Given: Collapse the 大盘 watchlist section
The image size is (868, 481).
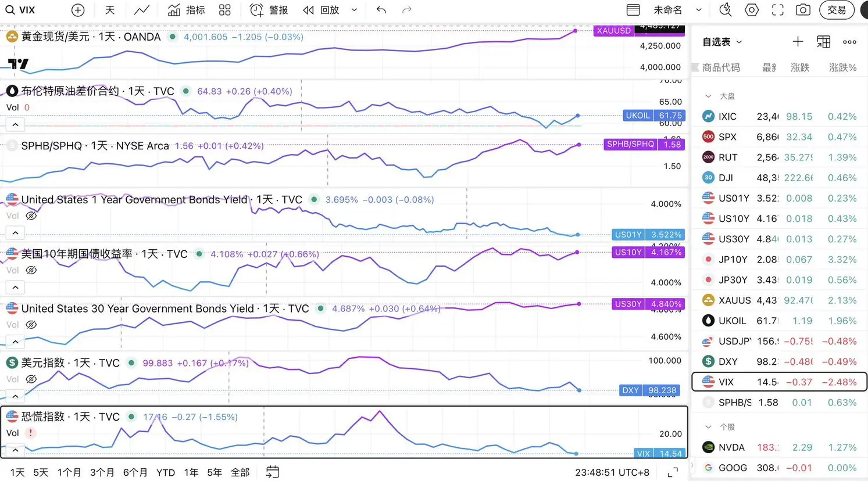Looking at the screenshot, I should (x=708, y=96).
